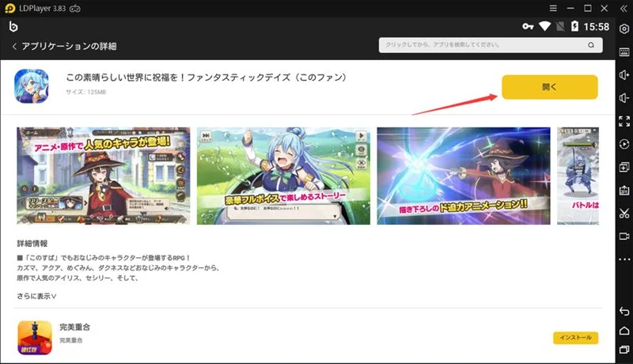Click the サイズ: 125MB label

86,92
